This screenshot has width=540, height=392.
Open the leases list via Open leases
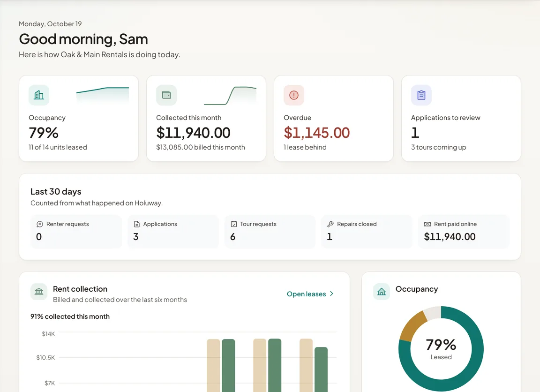(310, 294)
